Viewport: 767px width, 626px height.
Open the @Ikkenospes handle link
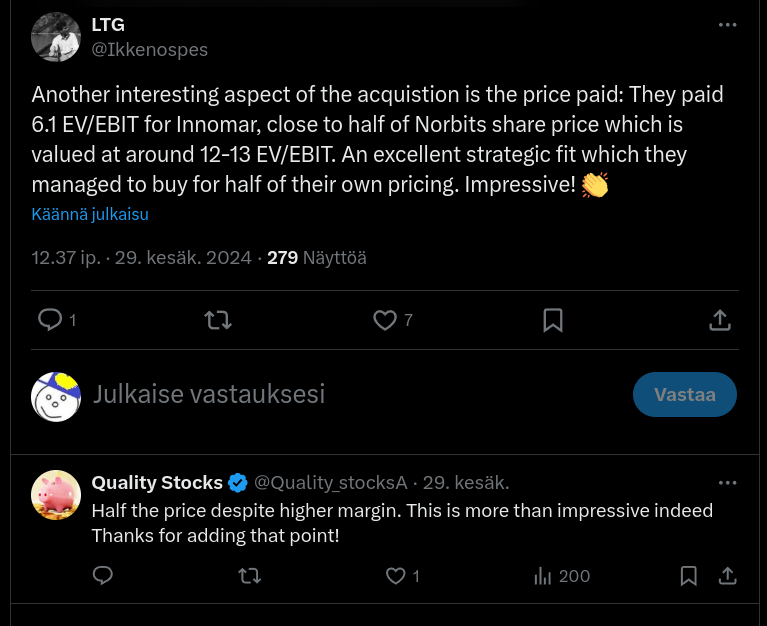coord(150,49)
